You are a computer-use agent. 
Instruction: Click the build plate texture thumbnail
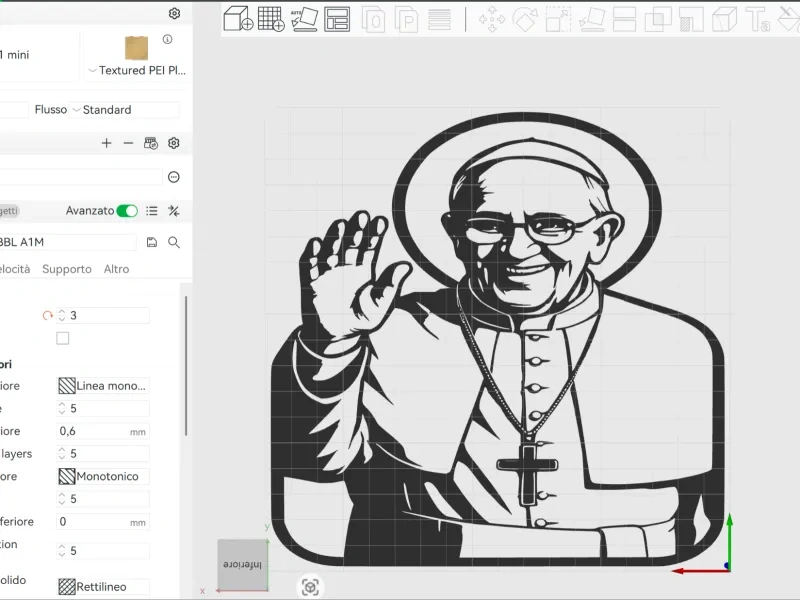tap(136, 48)
